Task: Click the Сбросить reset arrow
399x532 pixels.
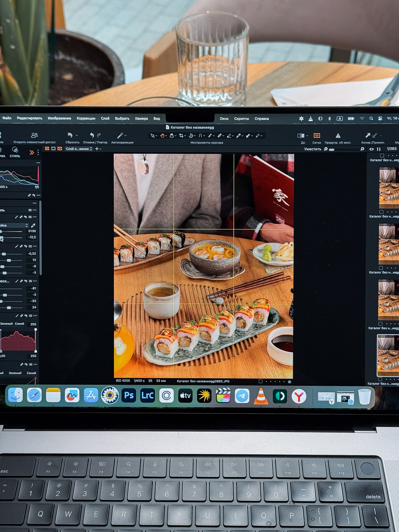Action: click(x=70, y=135)
